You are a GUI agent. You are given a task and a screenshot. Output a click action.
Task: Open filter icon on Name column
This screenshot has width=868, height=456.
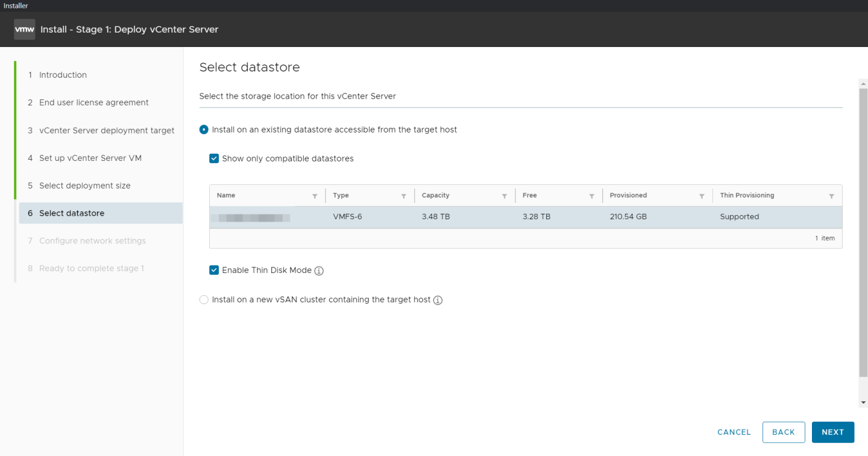click(x=315, y=196)
